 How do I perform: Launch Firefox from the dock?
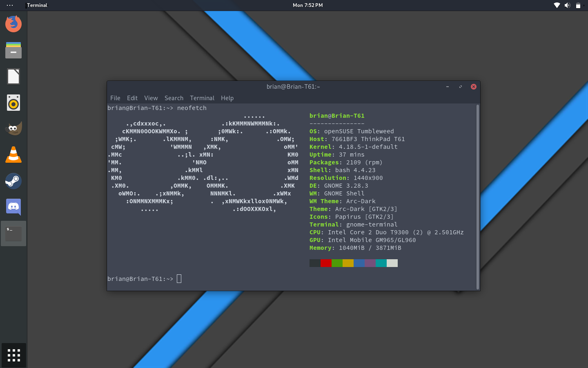(13, 24)
